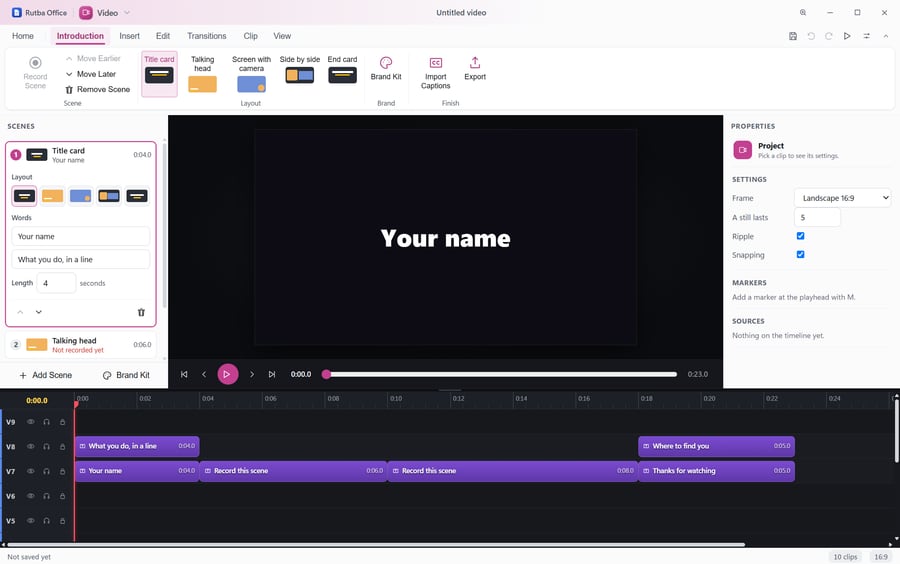
Task: Hide track V8 with its eye icon
Action: pos(30,446)
